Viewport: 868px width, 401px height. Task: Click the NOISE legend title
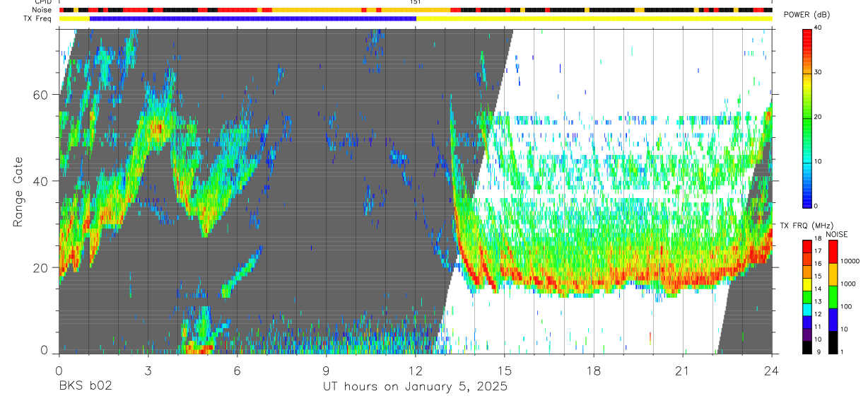[837, 234]
